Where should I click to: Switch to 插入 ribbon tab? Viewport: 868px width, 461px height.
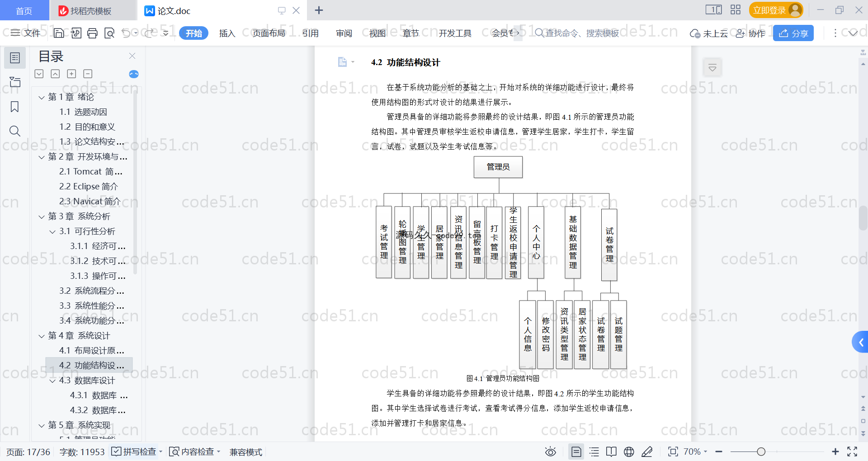click(227, 33)
